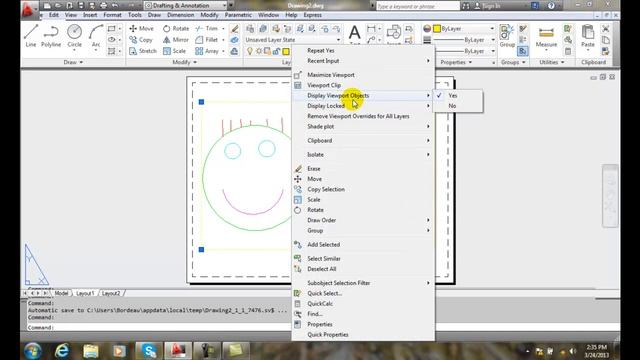Open the Unsaved Layer State dropdown
Image resolution: width=640 pixels, height=360 pixels.
point(293,40)
